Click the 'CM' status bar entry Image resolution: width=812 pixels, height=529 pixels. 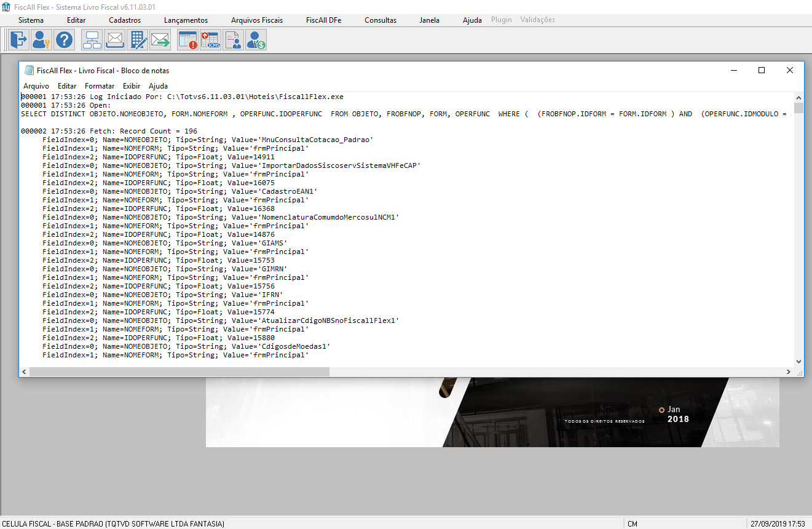click(633, 523)
